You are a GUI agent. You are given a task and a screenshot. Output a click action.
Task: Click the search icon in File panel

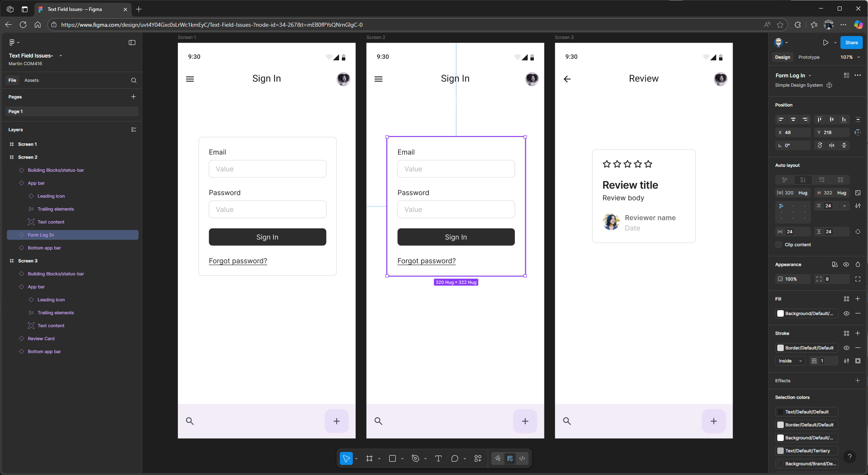click(134, 80)
